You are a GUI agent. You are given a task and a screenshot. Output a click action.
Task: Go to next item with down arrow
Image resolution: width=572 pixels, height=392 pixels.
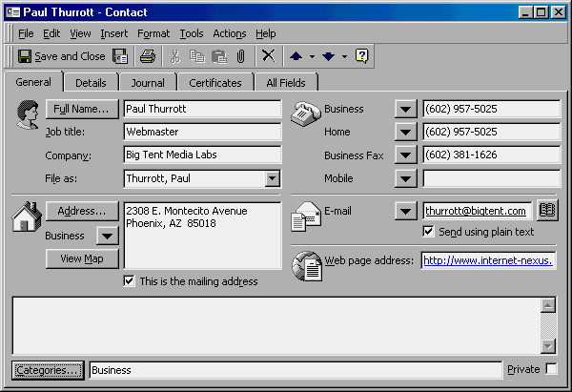click(x=328, y=56)
